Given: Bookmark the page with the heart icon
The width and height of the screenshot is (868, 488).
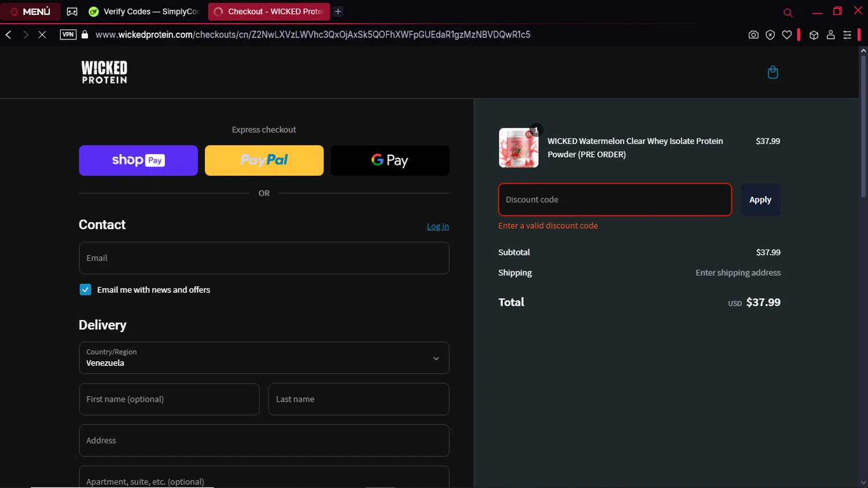Looking at the screenshot, I should (x=787, y=35).
